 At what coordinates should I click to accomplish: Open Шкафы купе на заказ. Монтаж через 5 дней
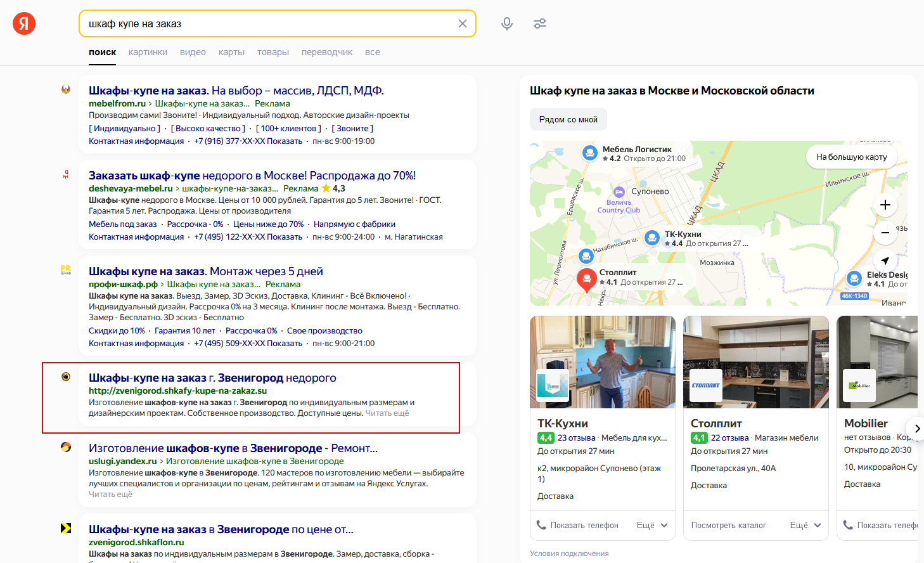tap(206, 271)
